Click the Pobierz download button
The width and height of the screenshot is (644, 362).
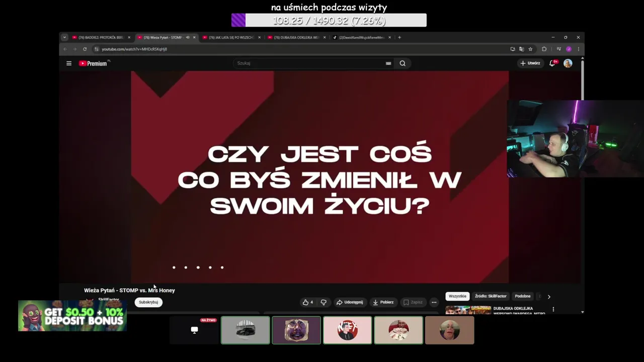point(383,302)
